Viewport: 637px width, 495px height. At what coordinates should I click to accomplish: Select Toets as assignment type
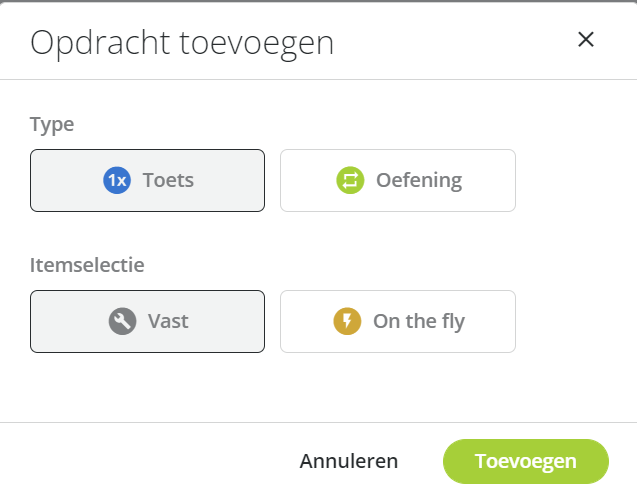(x=147, y=180)
